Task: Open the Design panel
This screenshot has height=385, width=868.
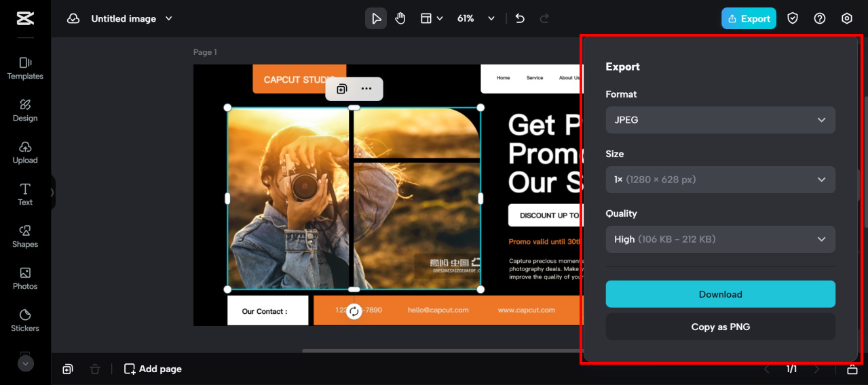Action: click(25, 110)
